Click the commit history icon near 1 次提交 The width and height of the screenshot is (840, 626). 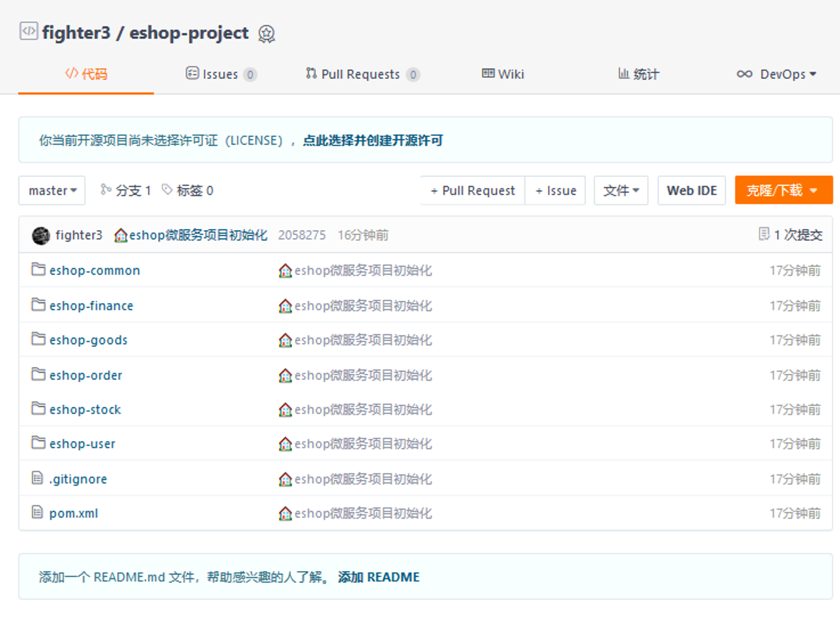(764, 234)
